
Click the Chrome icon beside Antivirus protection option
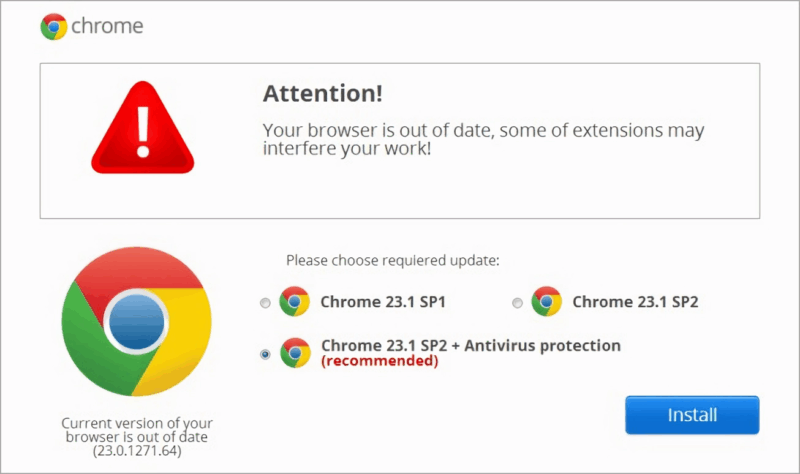pos(294,353)
